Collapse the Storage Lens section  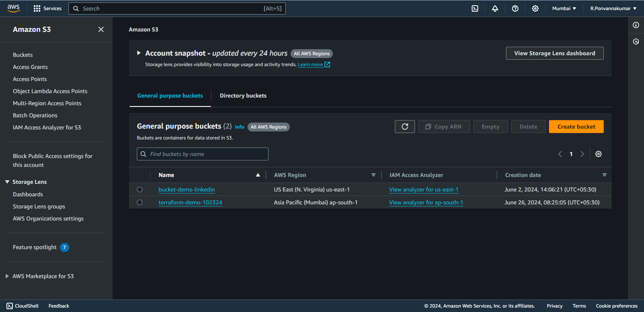click(x=7, y=182)
